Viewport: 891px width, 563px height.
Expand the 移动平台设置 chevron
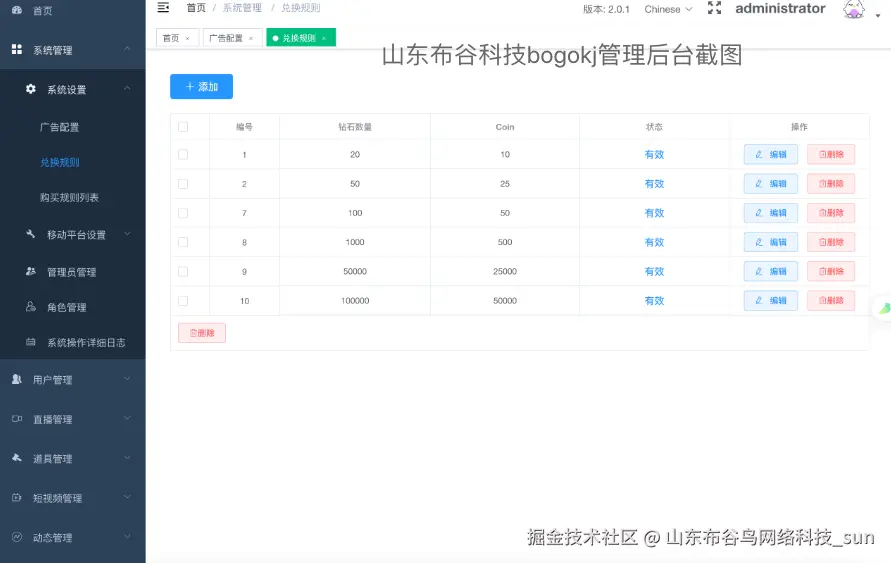[127, 233]
